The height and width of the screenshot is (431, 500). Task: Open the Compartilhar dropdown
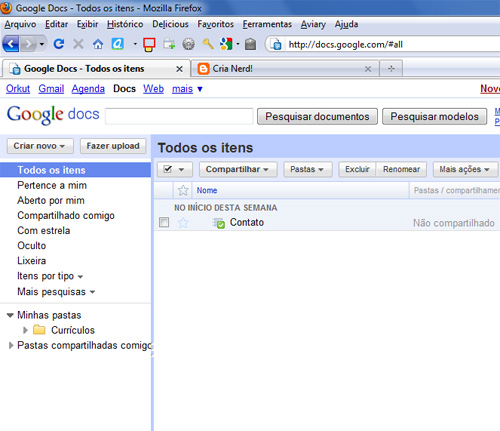pos(238,169)
